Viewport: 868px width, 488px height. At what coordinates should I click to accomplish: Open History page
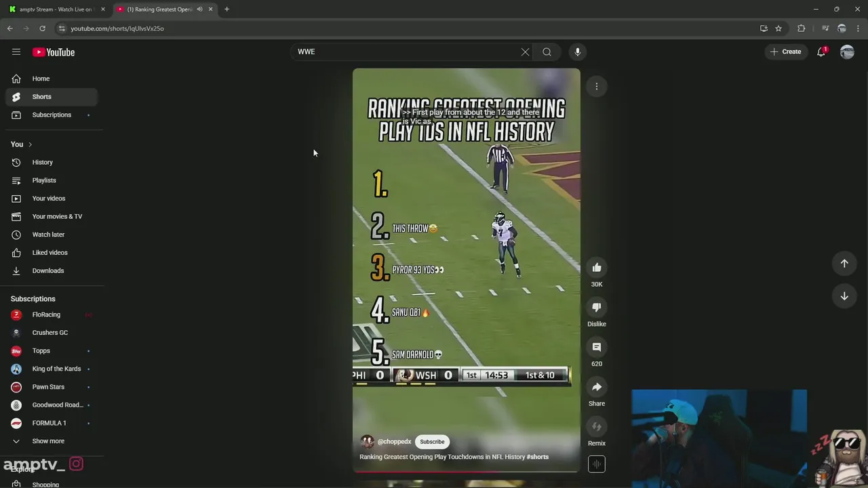[52, 162]
